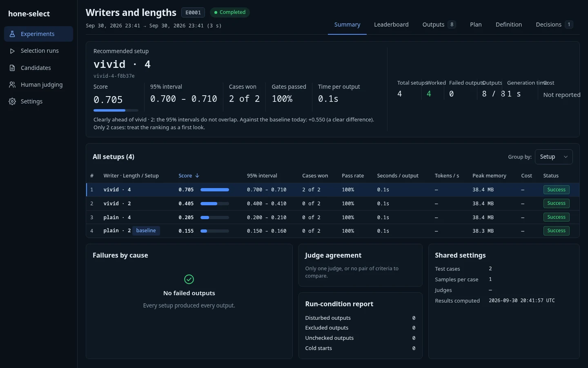Click the Completed status badge
588x368 pixels.
pos(230,12)
